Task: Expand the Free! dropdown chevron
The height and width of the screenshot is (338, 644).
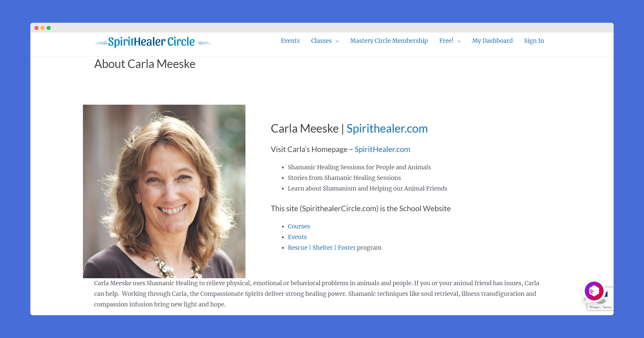Action: (459, 41)
